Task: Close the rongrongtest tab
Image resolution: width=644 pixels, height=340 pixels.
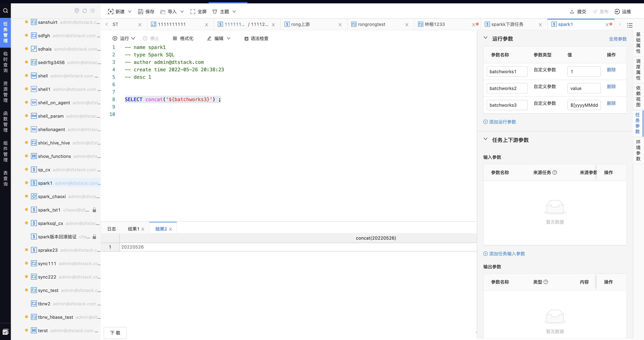Action: click(407, 25)
